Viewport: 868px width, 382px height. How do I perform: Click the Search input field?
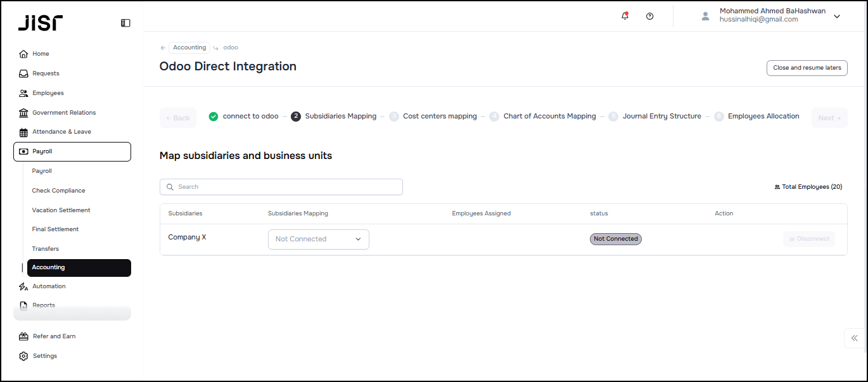pos(281,187)
